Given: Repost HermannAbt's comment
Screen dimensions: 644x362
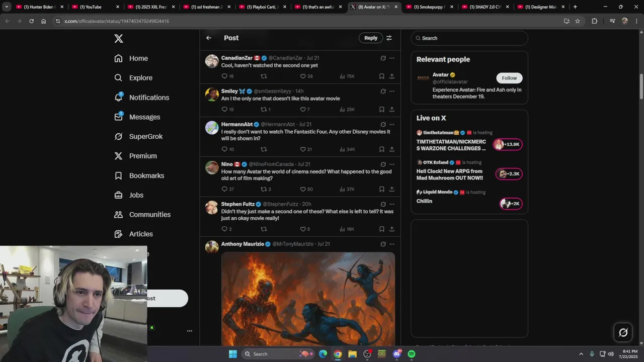Looking at the screenshot, I should [x=264, y=149].
